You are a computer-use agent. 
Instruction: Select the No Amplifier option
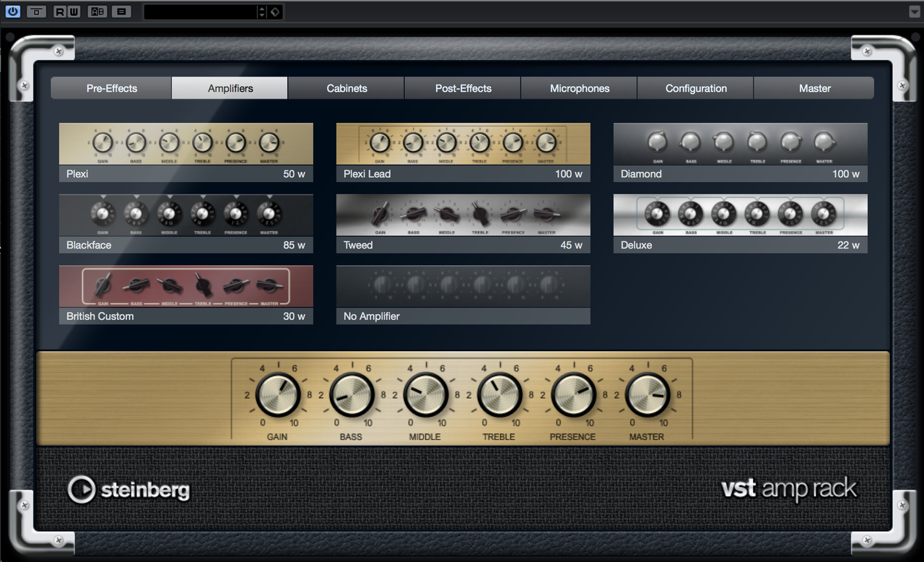coord(463,295)
